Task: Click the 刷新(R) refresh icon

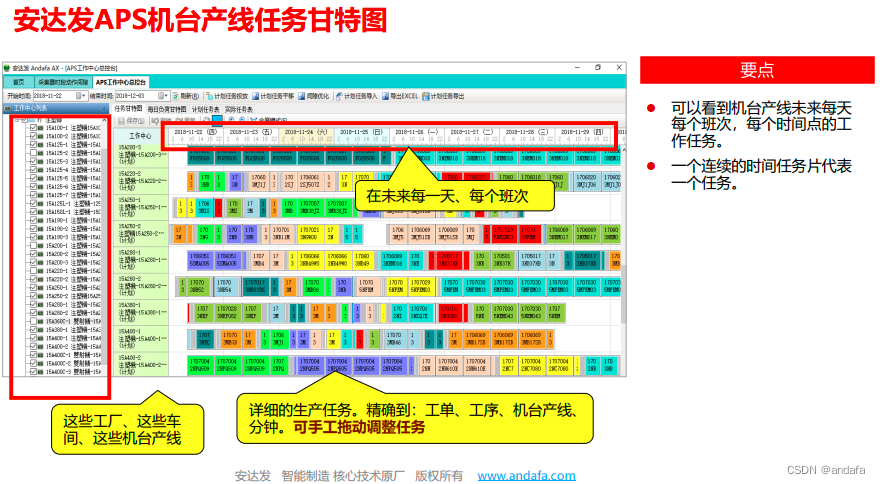Action: pos(176,97)
